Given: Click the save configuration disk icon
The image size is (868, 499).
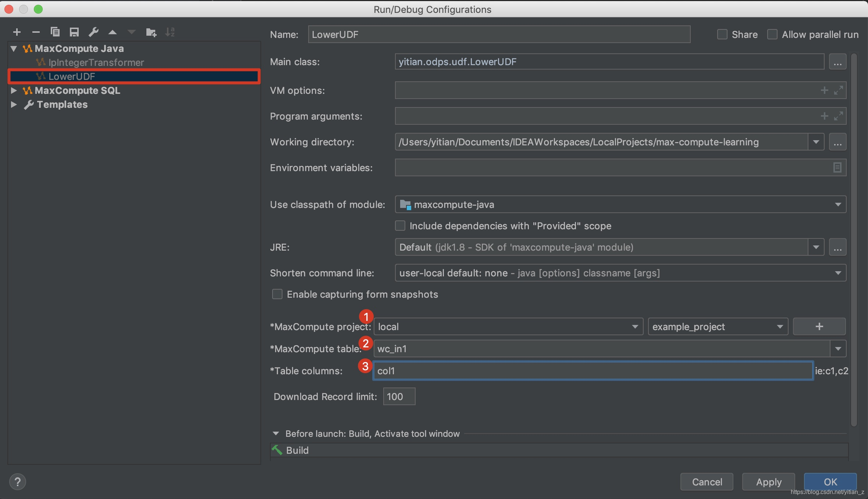Looking at the screenshot, I should (74, 32).
